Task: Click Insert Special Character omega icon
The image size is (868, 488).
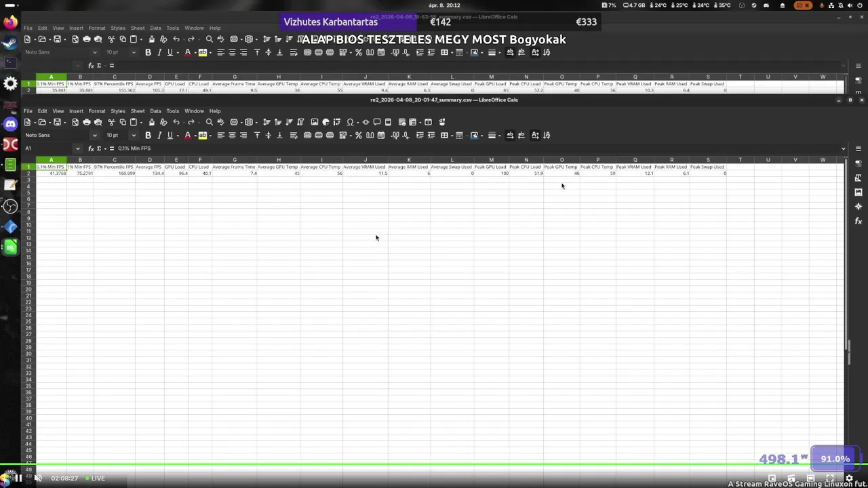Action: [x=350, y=122]
